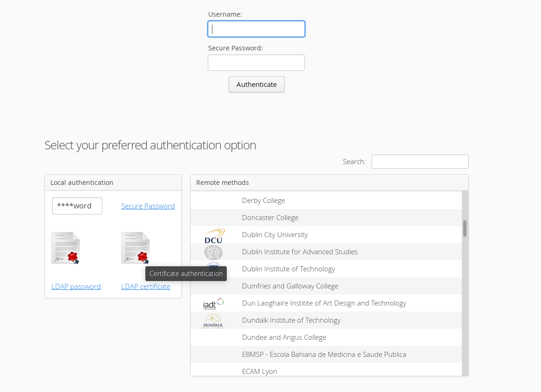
Task: Click the Dublin City University DCU logo
Action: point(214,236)
